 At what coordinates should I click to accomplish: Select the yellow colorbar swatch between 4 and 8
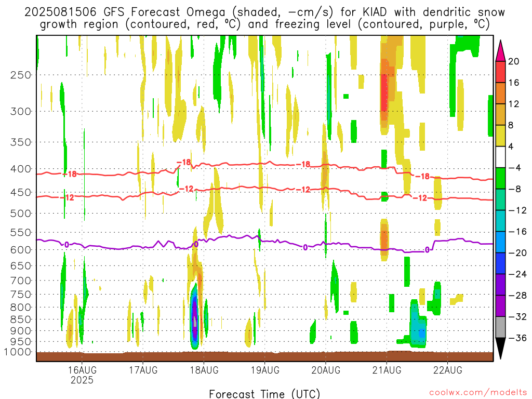[500, 136]
